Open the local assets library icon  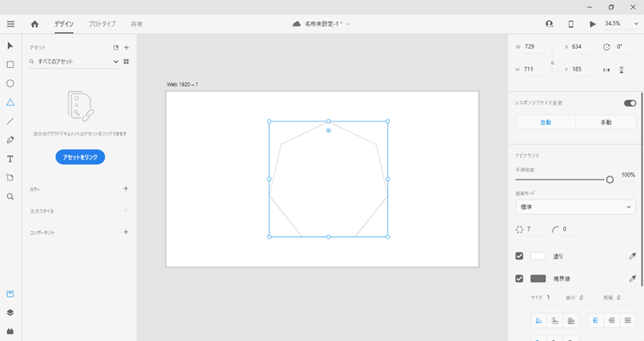116,48
